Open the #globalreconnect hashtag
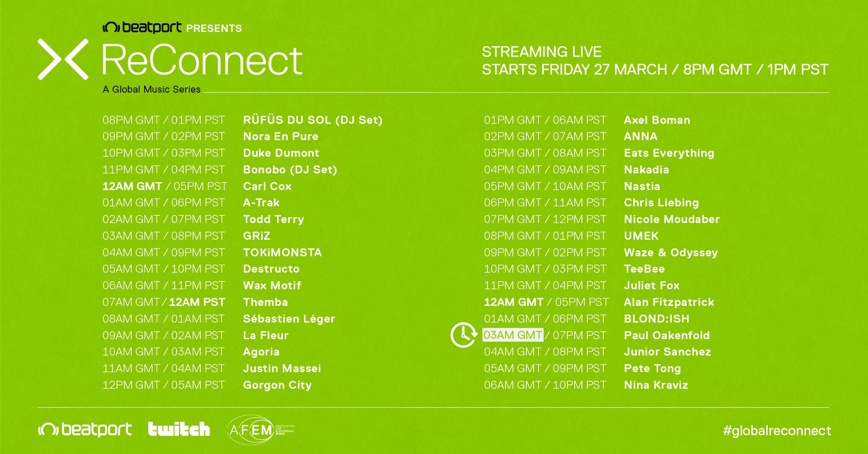The width and height of the screenshot is (868, 454). point(777,431)
